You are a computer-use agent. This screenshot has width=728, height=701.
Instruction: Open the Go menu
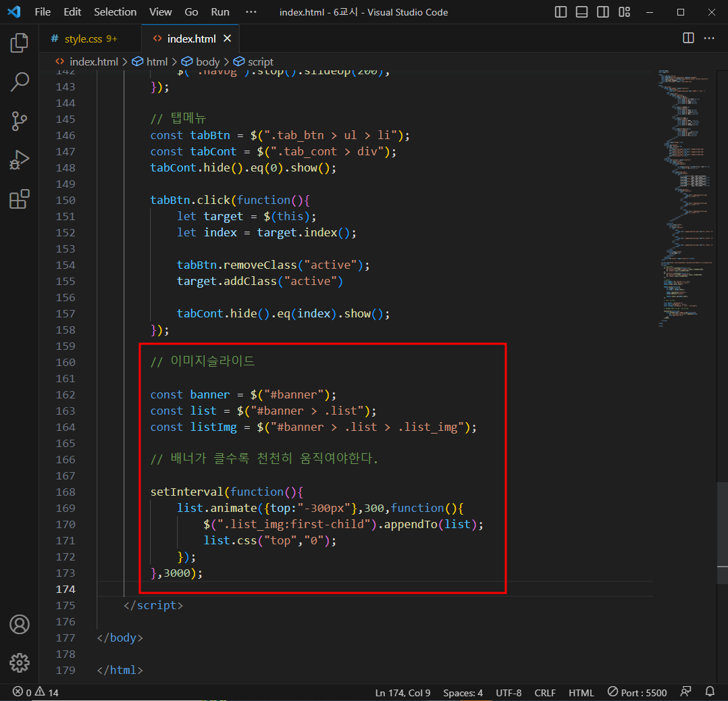coord(191,12)
